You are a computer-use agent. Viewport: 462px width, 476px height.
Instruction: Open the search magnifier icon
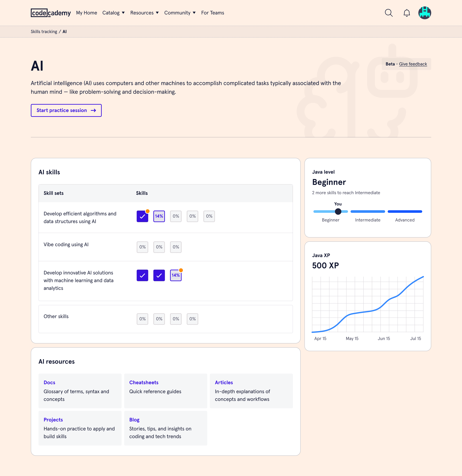389,13
